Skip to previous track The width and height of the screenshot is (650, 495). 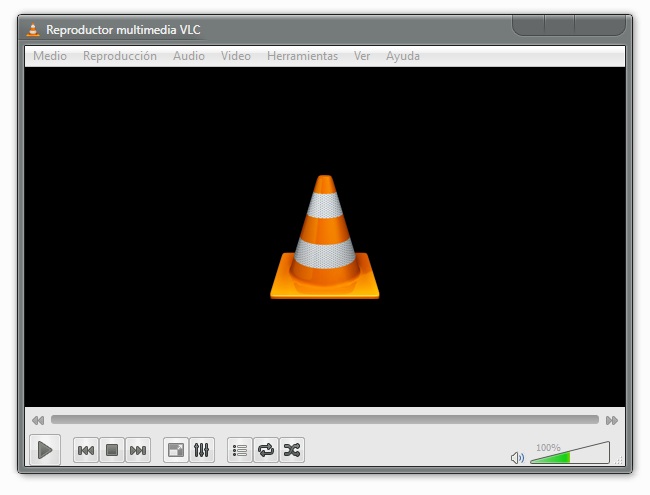[86, 450]
